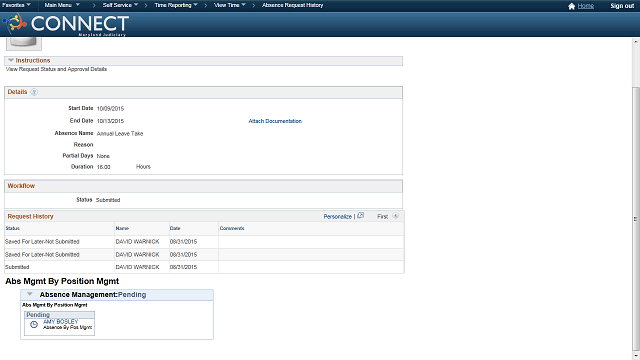Viewport: 640px width, 360px height.
Task: Sort by the Status column header
Action: click(13, 229)
